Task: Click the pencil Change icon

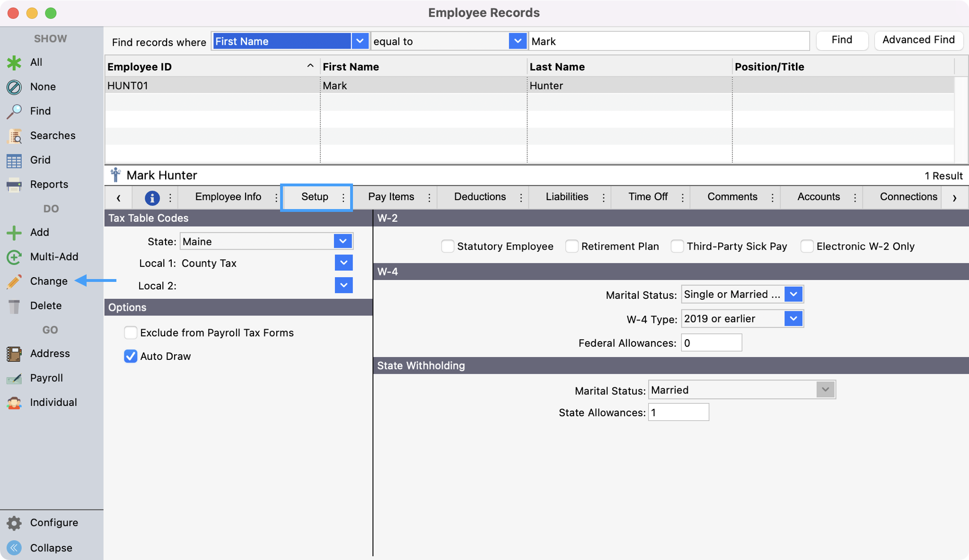Action: [14, 281]
